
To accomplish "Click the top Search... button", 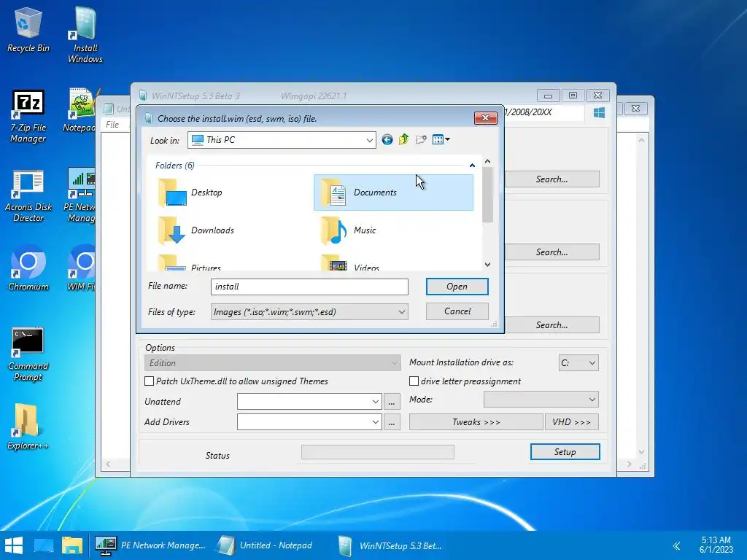I will pyautogui.click(x=551, y=179).
